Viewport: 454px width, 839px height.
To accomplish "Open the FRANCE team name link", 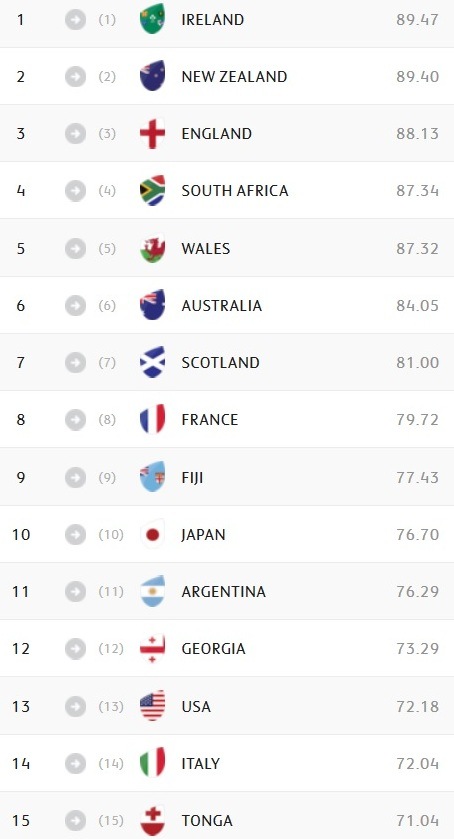I will 210,420.
